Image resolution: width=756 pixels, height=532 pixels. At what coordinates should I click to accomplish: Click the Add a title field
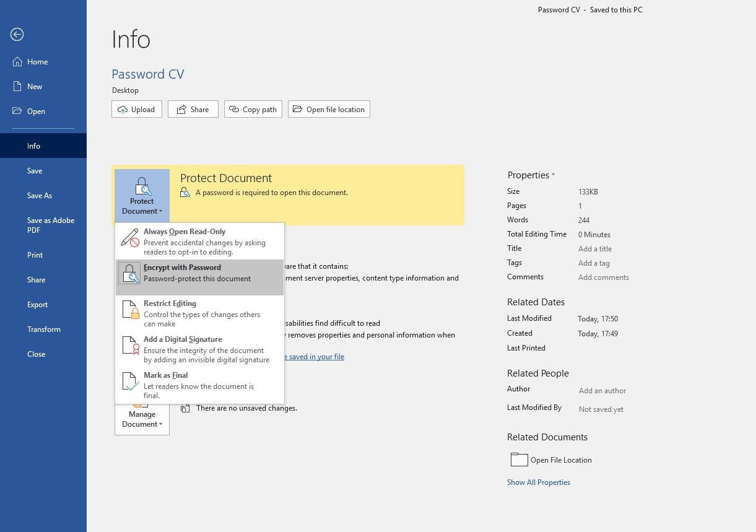click(595, 249)
